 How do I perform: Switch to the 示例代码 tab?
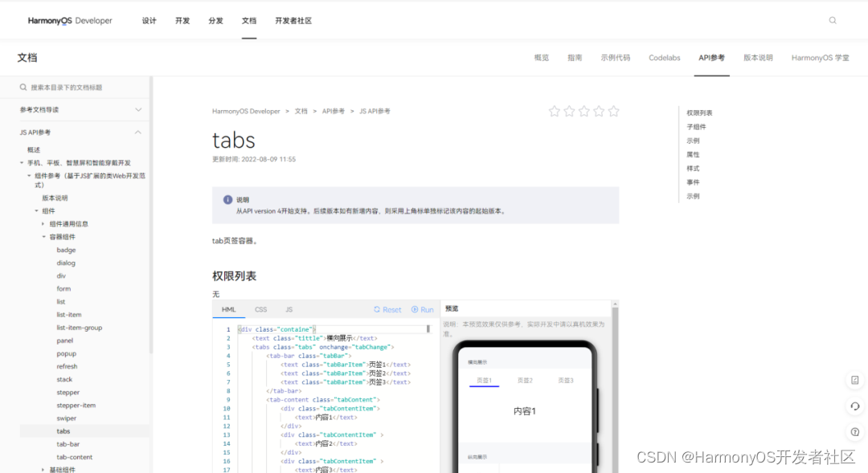616,58
